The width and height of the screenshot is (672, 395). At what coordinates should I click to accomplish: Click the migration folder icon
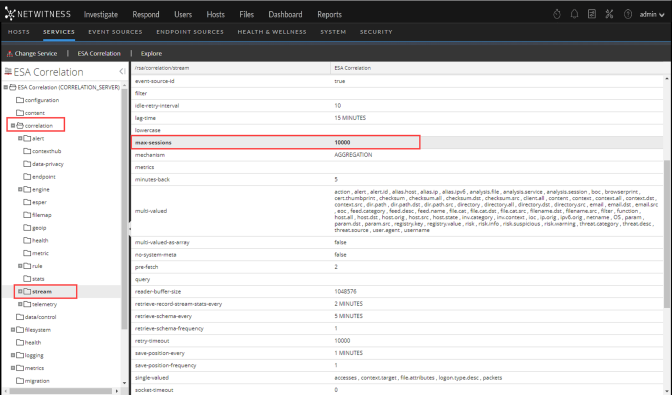pyautogui.click(x=20, y=380)
